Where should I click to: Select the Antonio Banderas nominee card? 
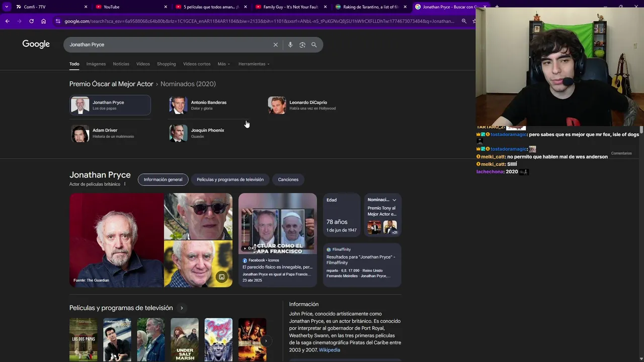point(209,105)
